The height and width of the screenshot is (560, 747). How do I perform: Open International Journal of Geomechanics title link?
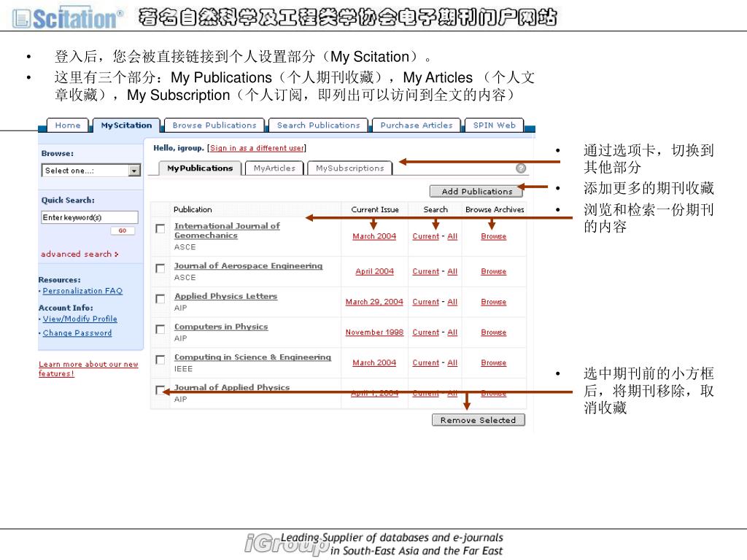[x=227, y=230]
